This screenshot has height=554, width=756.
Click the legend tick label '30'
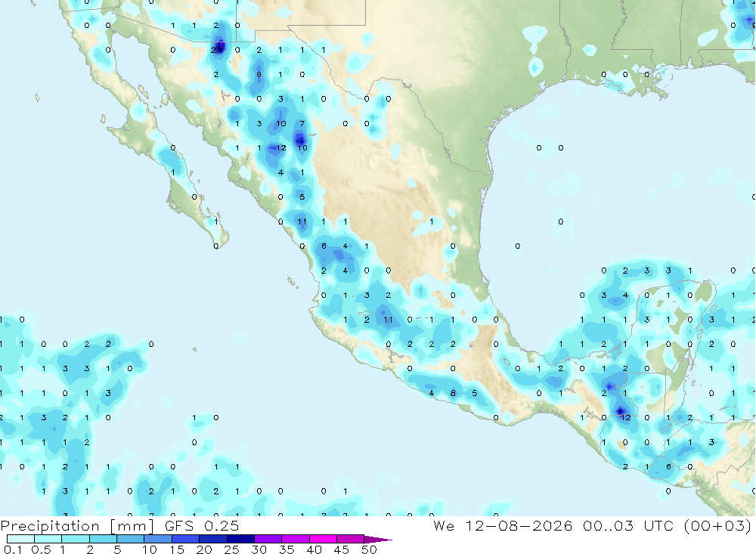point(259,549)
